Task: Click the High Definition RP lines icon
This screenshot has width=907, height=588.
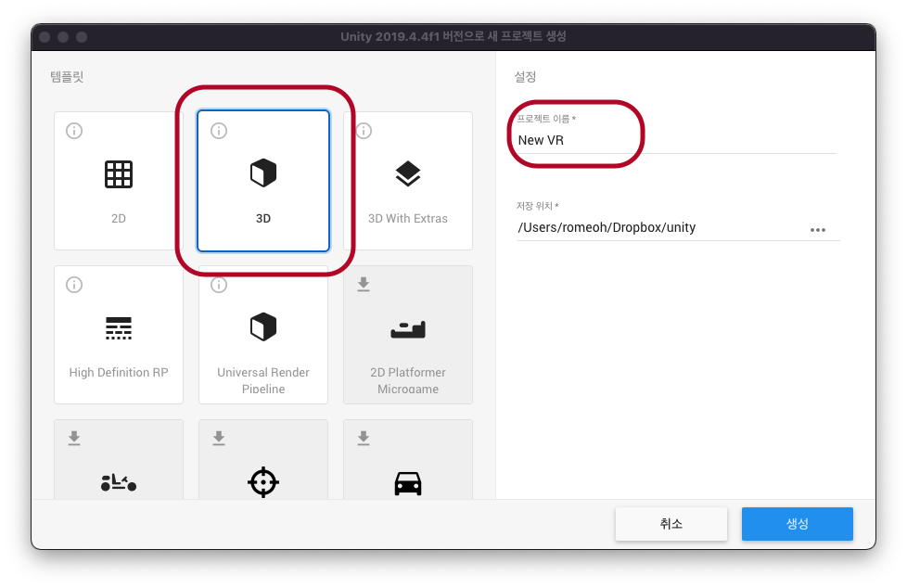Action: tap(119, 328)
